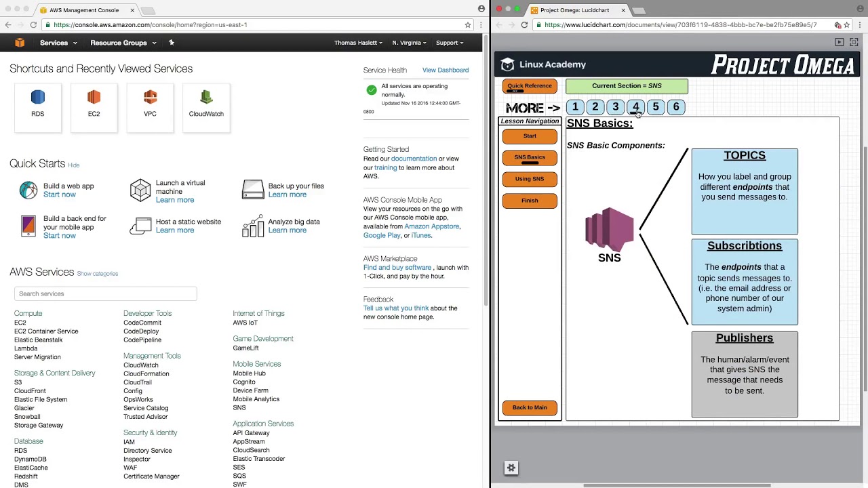868x488 pixels.
Task: Open the RDS service shortcut icon
Action: [x=38, y=98]
